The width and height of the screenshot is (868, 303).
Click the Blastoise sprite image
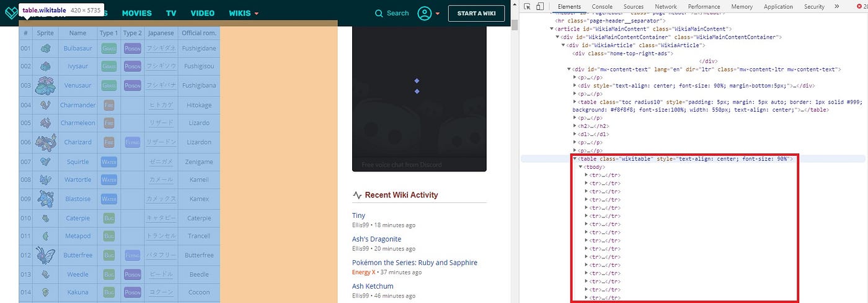pos(45,199)
